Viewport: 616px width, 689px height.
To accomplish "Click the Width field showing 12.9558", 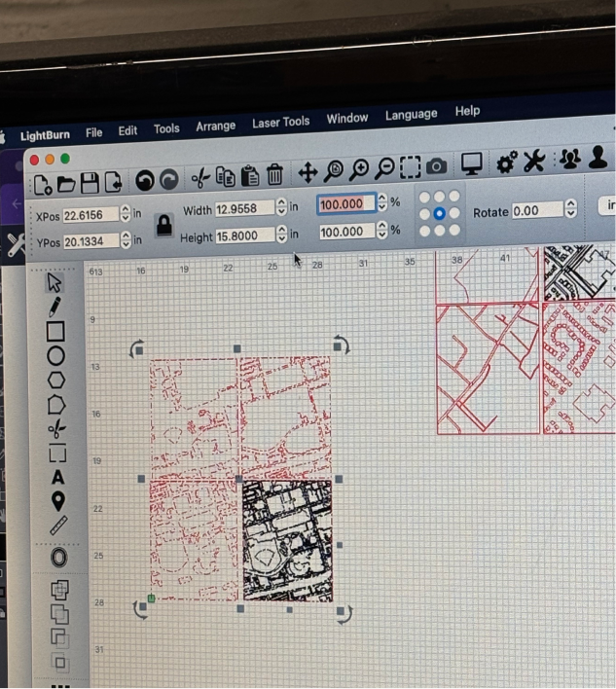I will click(244, 208).
